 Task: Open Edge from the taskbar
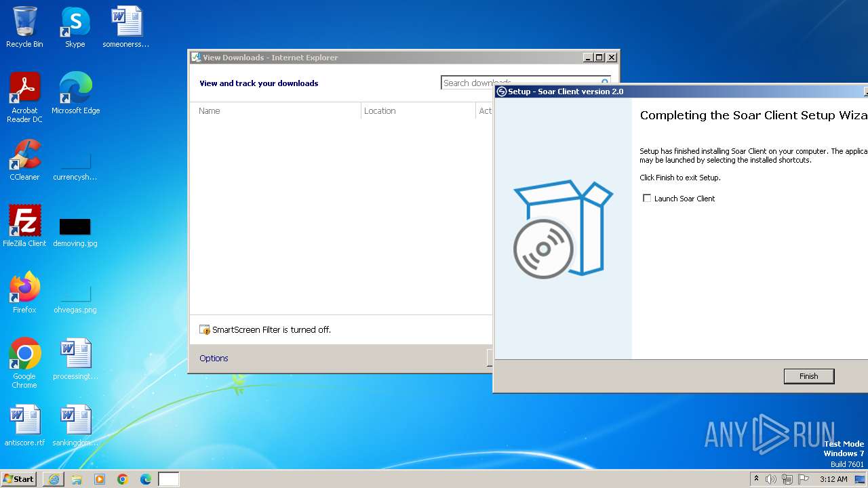(x=146, y=479)
